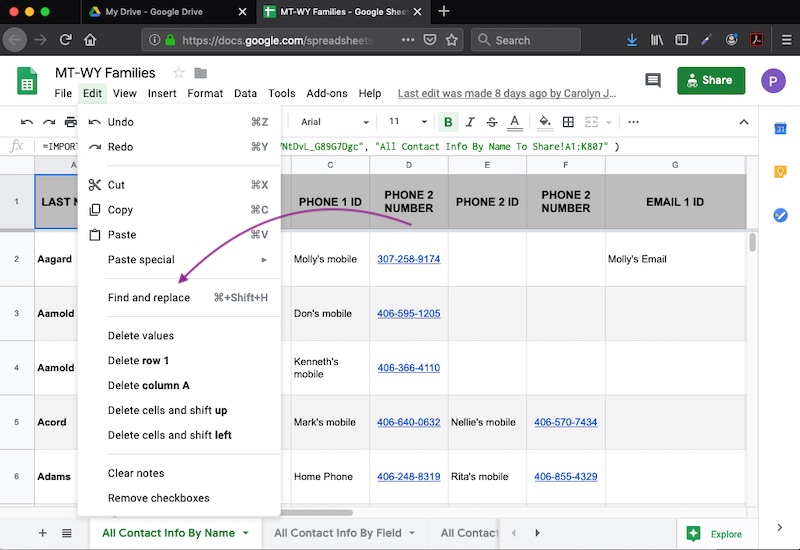Expand the Paste special submenu
Viewport: 800px width, 550px height.
pyautogui.click(x=179, y=260)
